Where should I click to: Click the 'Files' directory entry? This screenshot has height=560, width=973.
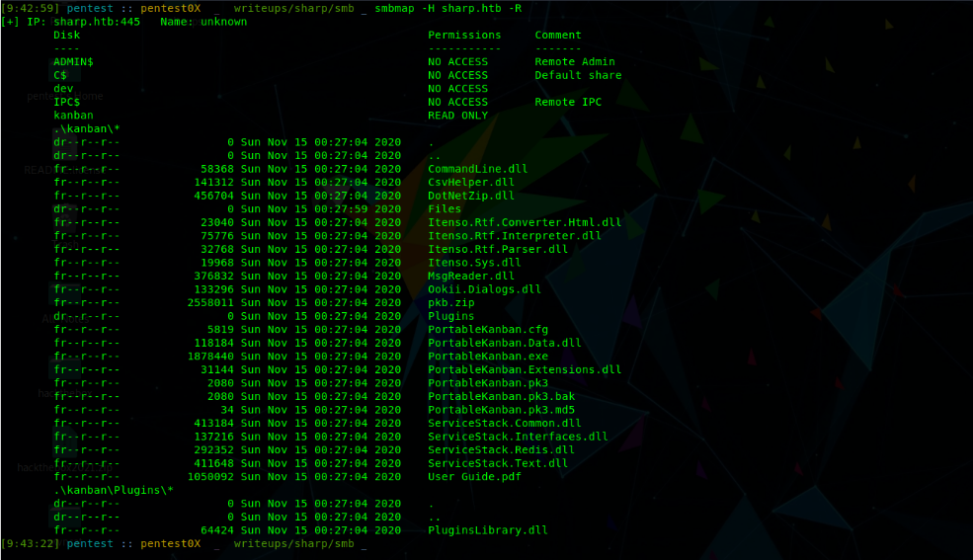pos(445,209)
